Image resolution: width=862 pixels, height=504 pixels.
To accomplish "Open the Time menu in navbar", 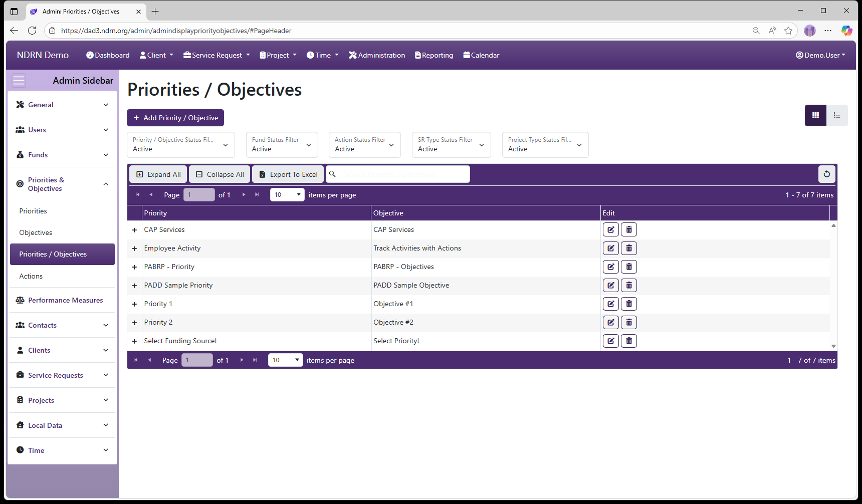I will [323, 55].
